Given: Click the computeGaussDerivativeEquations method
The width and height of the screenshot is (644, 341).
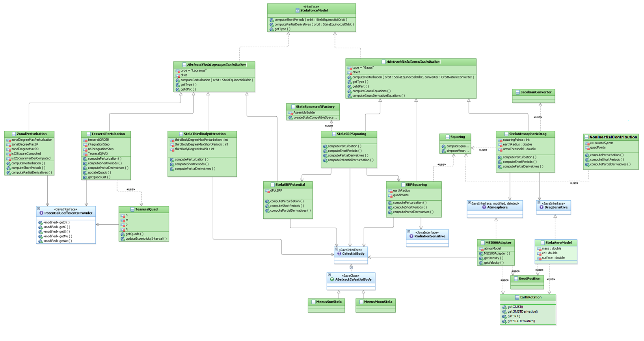Looking at the screenshot, I should (x=378, y=96).
